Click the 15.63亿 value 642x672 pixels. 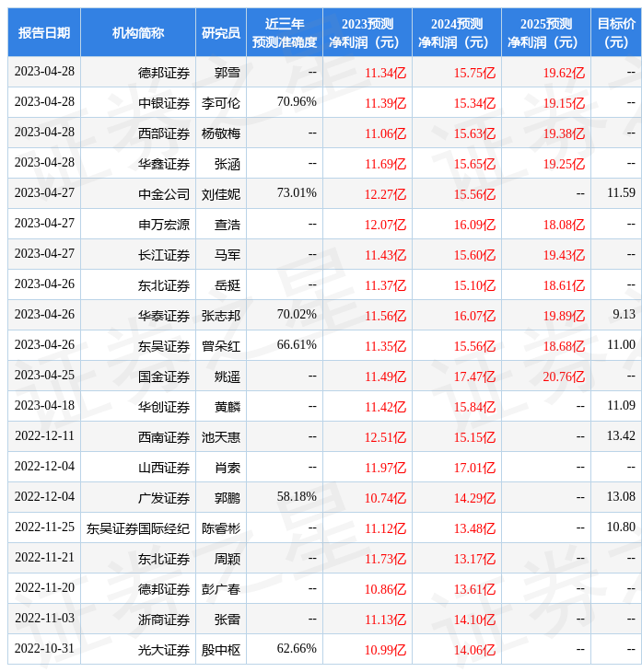click(474, 133)
